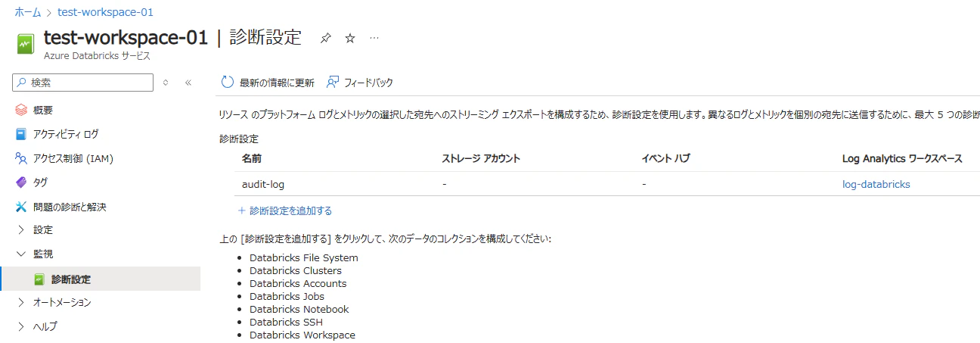Image resolution: width=980 pixels, height=343 pixels.
Task: Collapse the 監視 section
Action: [x=21, y=254]
